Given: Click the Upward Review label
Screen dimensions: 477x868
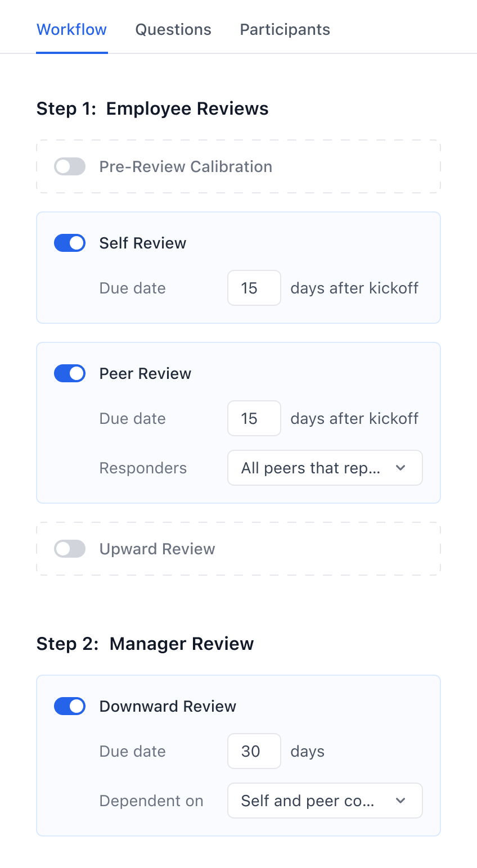Looking at the screenshot, I should click(157, 549).
